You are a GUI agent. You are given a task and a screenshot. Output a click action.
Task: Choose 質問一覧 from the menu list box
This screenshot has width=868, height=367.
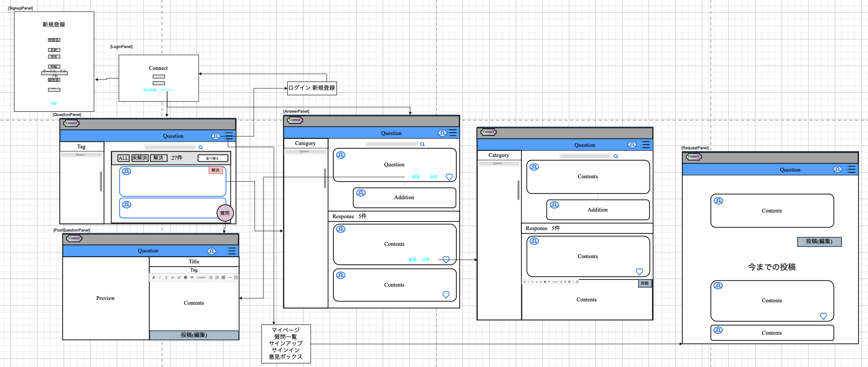tap(286, 337)
